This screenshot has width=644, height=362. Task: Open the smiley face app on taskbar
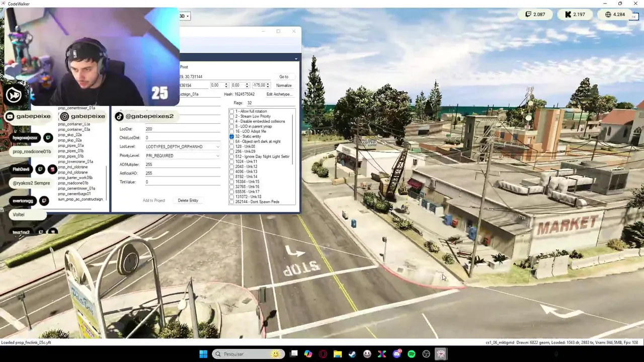click(x=367, y=354)
